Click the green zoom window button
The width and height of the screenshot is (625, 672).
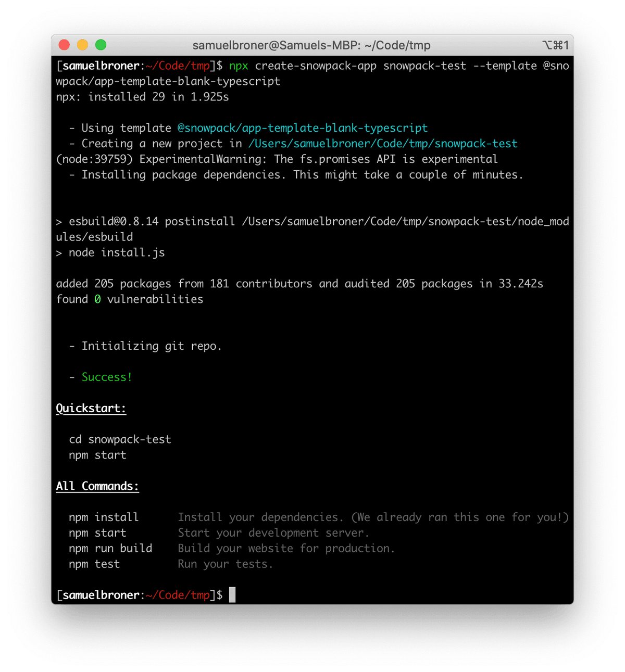[x=101, y=45]
